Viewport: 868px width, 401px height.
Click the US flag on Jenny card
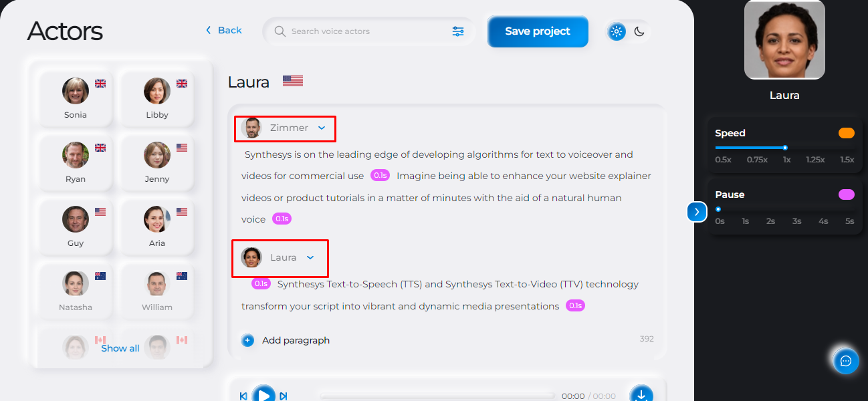(x=182, y=148)
